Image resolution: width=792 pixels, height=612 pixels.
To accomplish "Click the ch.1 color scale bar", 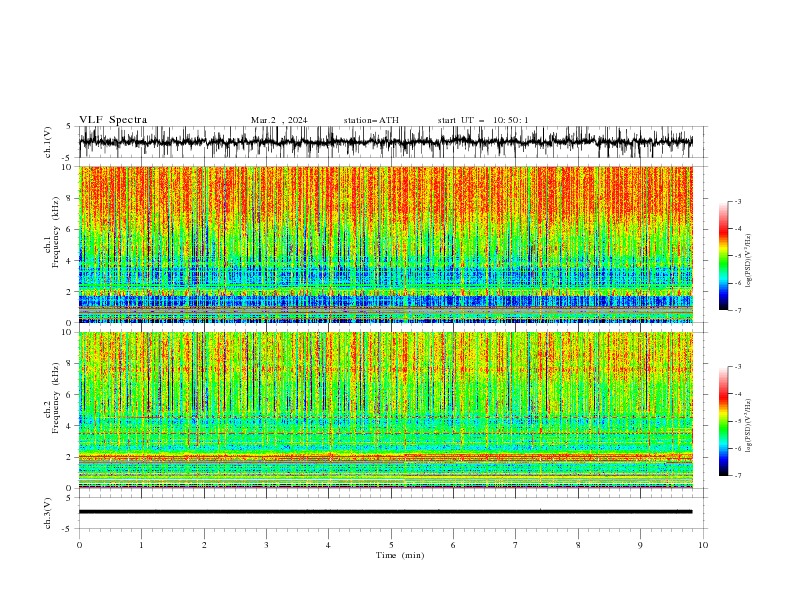I will click(x=723, y=256).
